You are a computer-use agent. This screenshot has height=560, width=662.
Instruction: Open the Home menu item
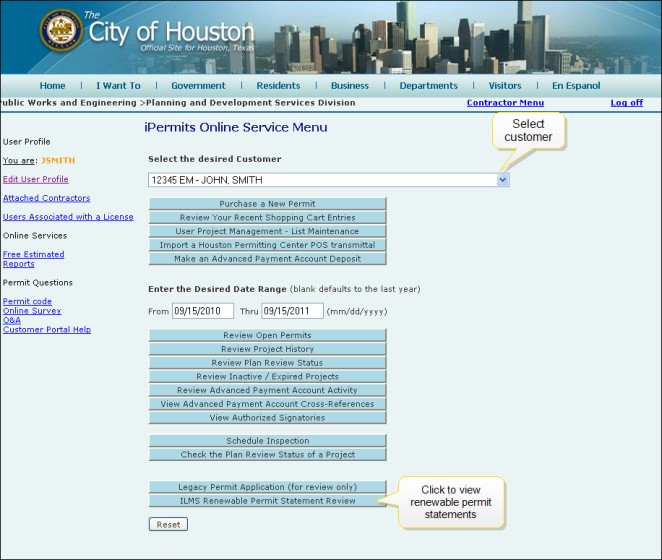pos(52,86)
